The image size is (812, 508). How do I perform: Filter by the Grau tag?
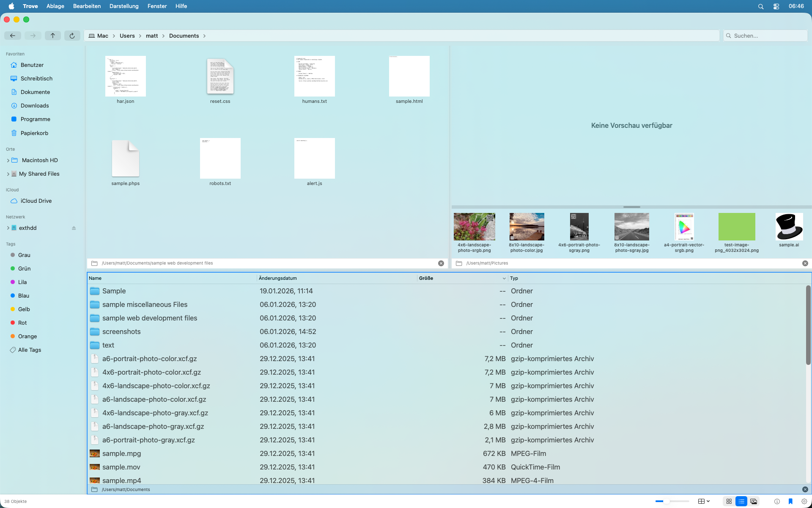pos(24,255)
